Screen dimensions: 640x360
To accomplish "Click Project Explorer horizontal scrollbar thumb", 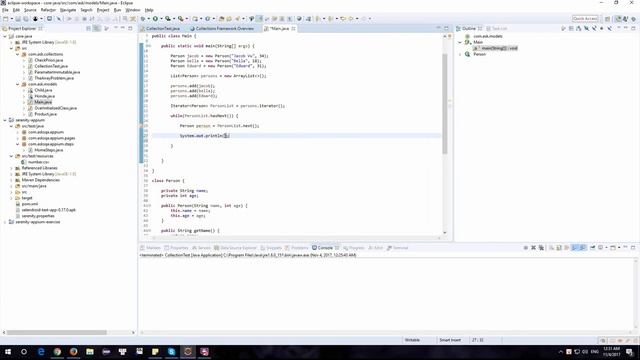I will pos(57,333).
